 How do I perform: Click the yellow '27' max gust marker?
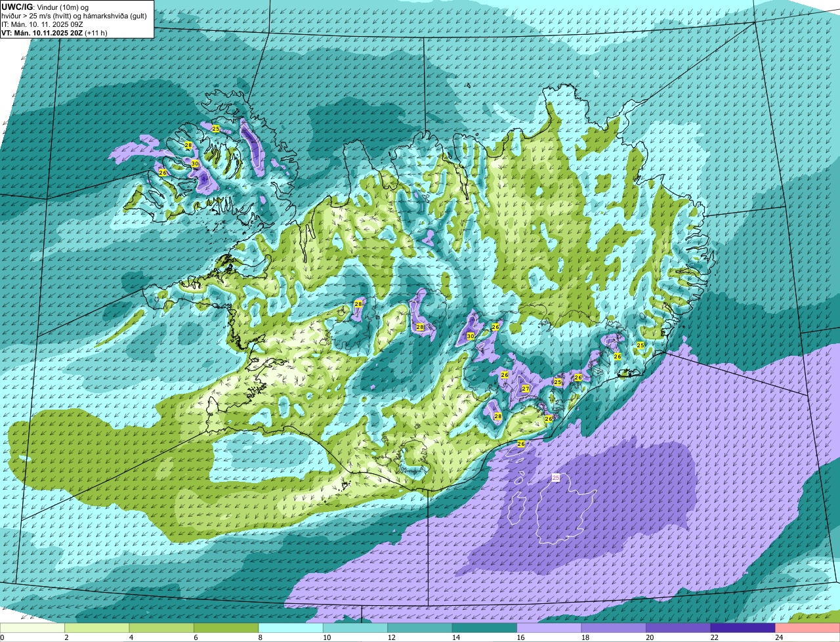coord(526,389)
